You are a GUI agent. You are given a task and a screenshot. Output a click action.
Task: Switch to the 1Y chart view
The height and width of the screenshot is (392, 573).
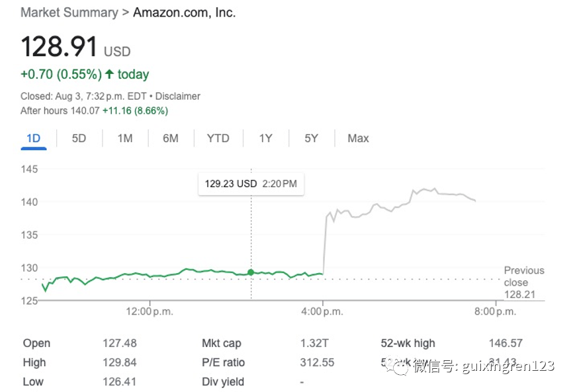point(265,138)
